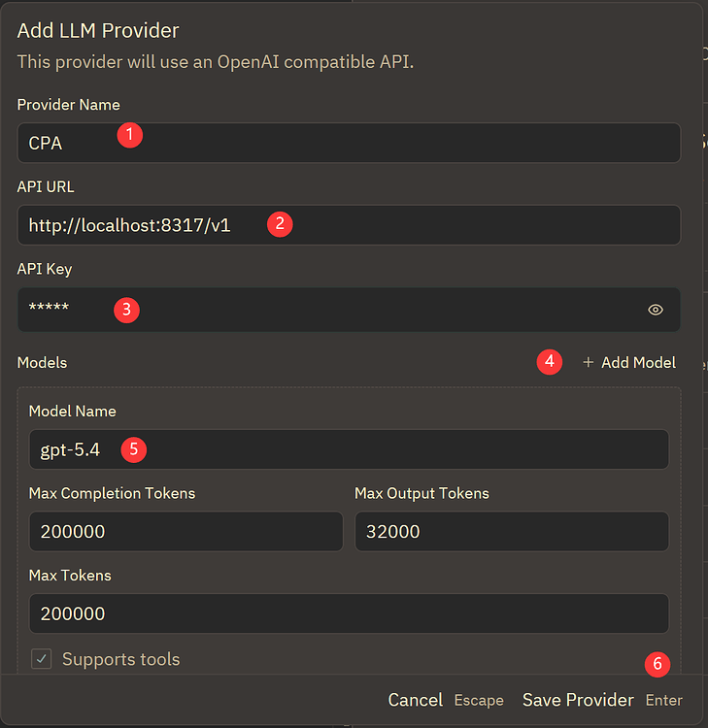Screen dimensions: 708x728
Task: Click the Add LLM Provider heading
Action: click(98, 31)
